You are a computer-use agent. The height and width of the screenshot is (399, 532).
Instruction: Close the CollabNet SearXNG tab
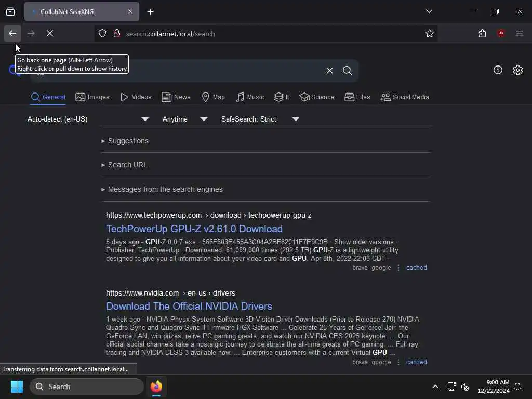[130, 11]
